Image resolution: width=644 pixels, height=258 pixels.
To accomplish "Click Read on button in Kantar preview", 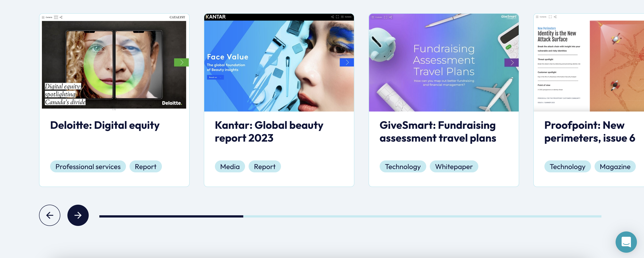I will point(215,77).
